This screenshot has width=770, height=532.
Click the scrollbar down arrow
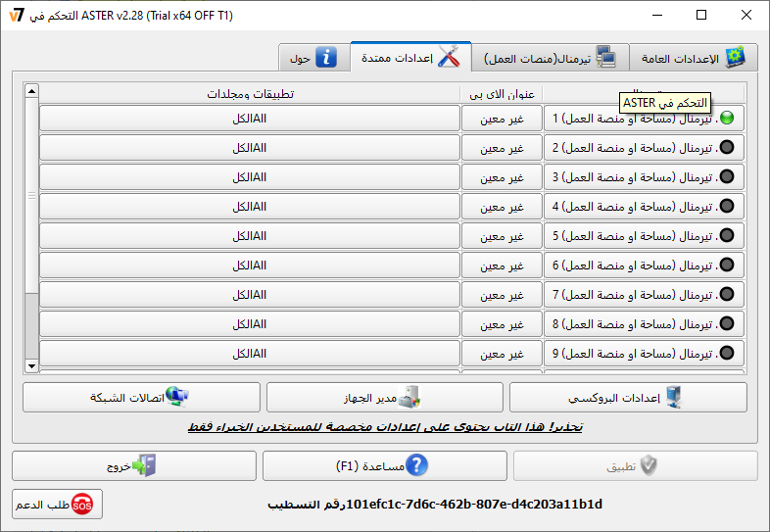[x=32, y=366]
